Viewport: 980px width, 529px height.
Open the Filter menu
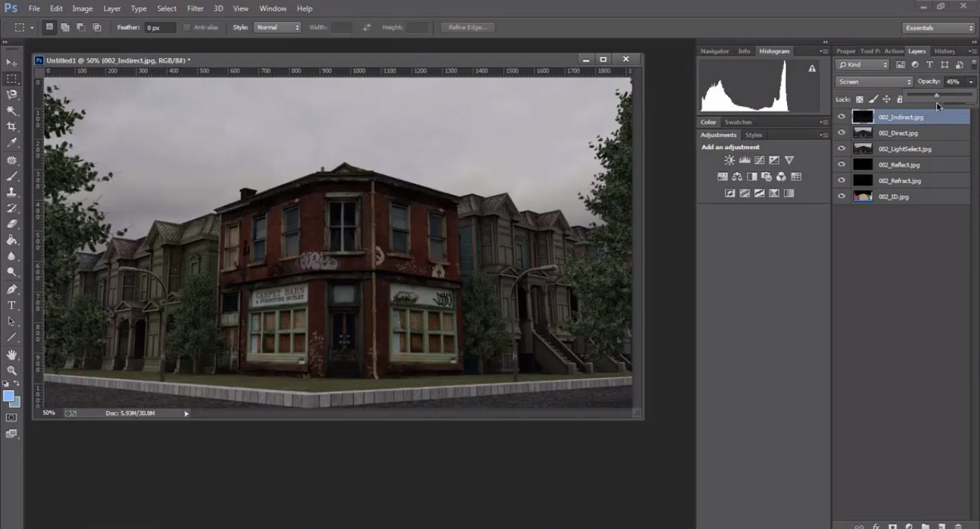195,9
